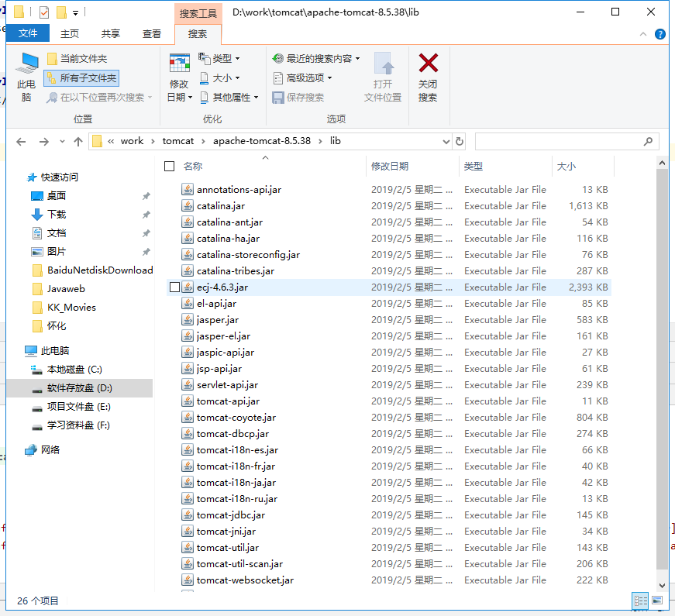675x616 pixels.
Task: Click tomcat in the address breadcrumb
Action: 177,141
